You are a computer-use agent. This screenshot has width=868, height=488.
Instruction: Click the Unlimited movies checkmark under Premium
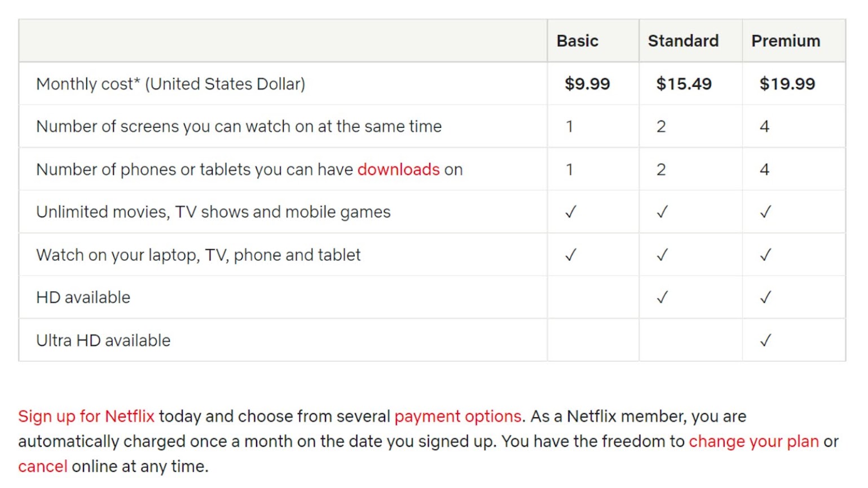765,212
